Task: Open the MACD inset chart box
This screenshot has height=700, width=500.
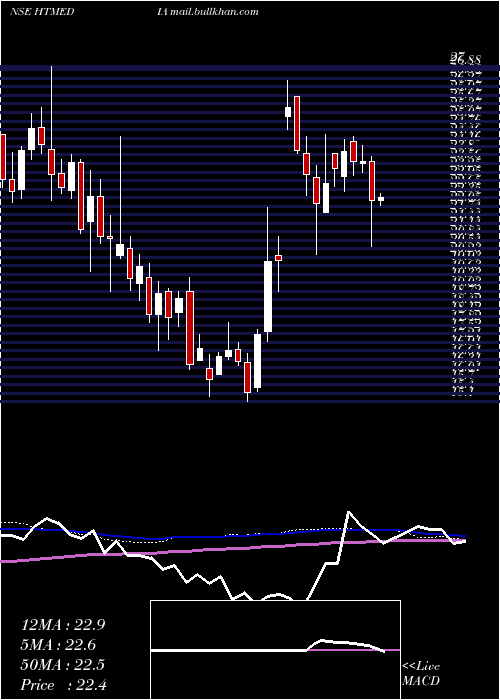Action: pyautogui.click(x=275, y=650)
